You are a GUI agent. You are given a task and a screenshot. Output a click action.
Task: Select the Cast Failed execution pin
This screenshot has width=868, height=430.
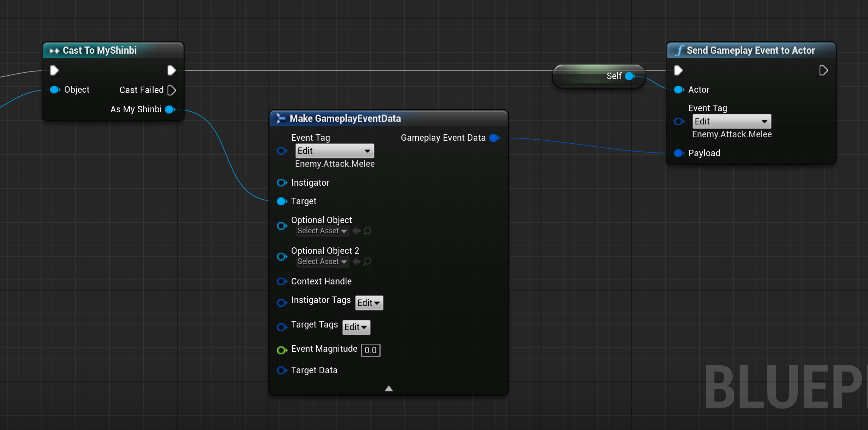coord(172,90)
